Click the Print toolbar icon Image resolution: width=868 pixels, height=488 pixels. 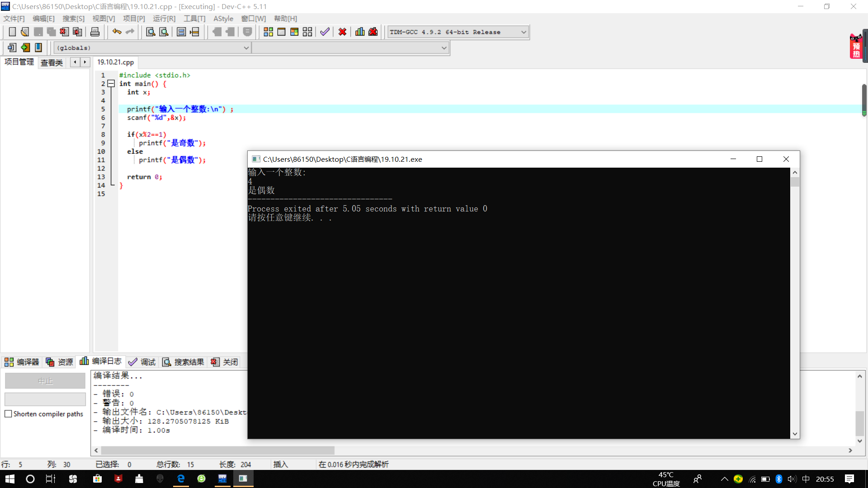click(x=95, y=32)
